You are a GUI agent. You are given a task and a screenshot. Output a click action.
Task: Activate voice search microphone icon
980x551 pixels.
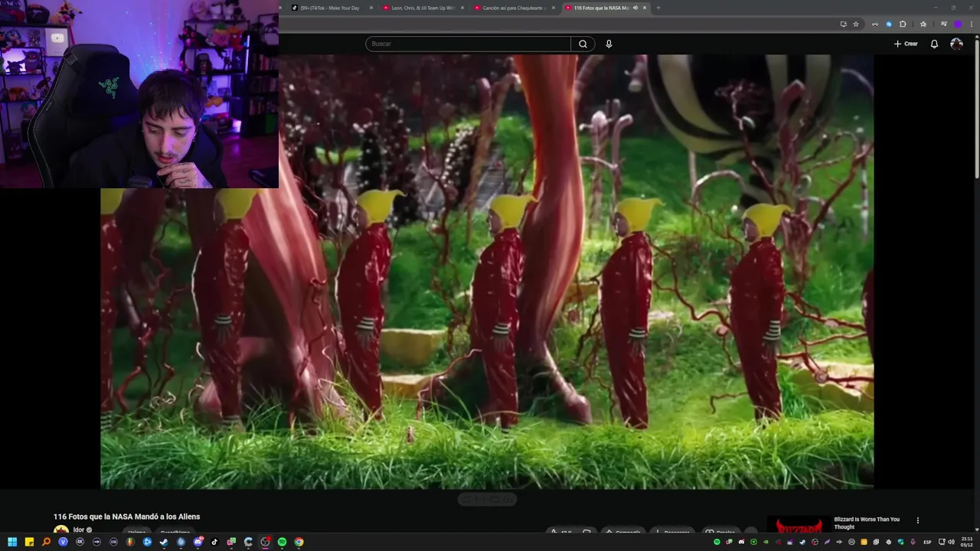click(609, 44)
